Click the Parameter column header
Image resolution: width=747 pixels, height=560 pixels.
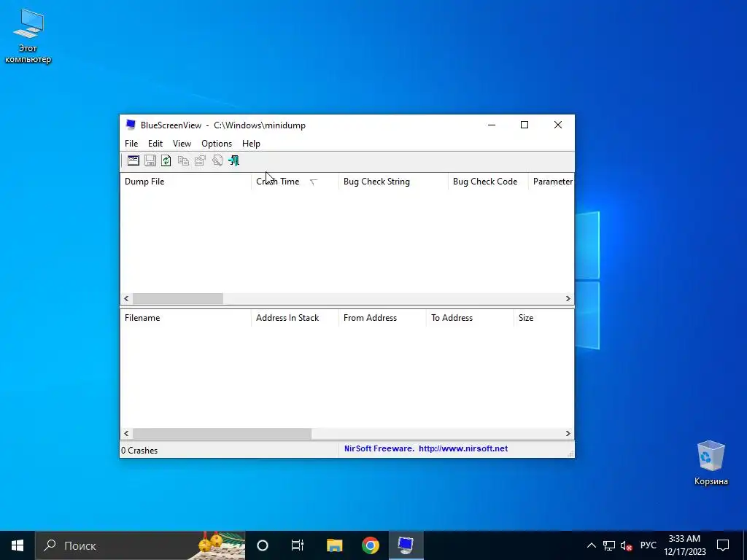pyautogui.click(x=551, y=182)
